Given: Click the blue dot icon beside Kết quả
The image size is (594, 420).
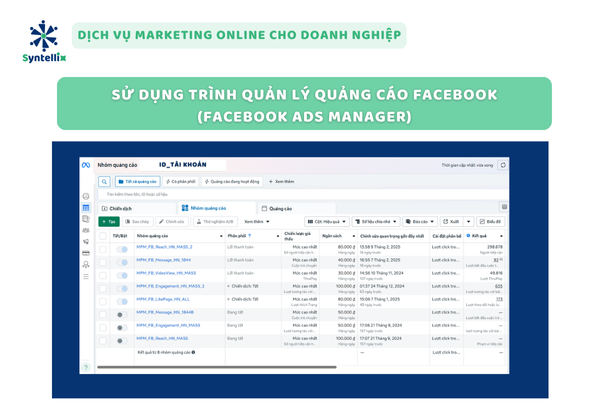Looking at the screenshot, I should click(468, 236).
